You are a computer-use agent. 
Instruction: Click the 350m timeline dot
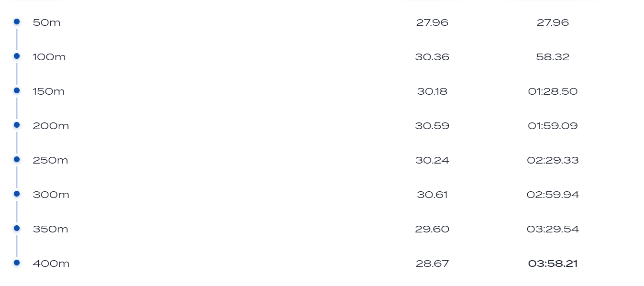tap(17, 228)
